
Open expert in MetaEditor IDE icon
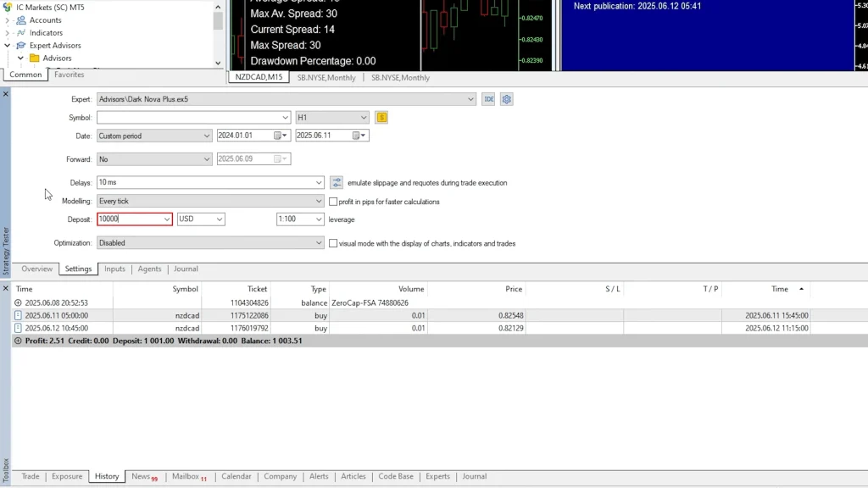[x=488, y=99]
